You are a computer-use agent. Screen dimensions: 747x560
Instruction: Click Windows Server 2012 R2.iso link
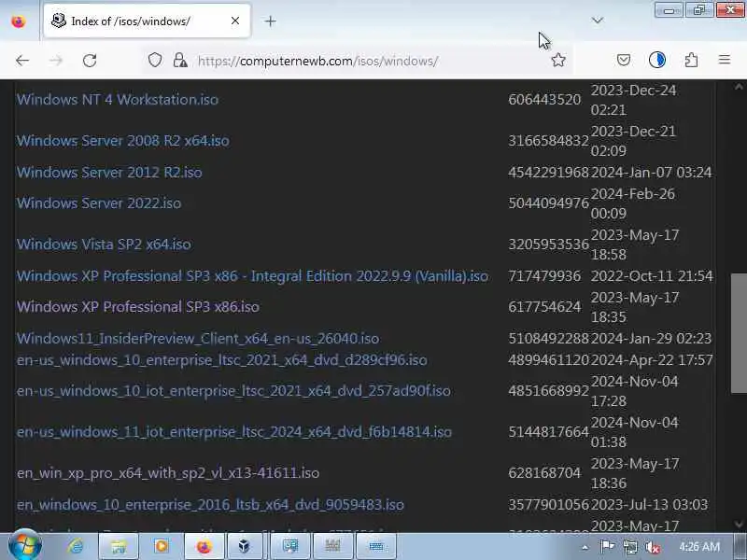click(x=109, y=172)
